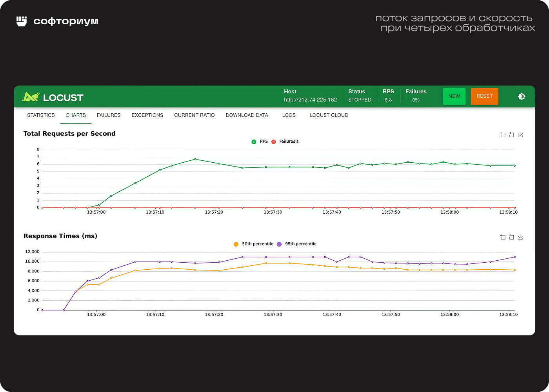This screenshot has width=549, height=392.
Task: Click zoom icon on Requests per Second chart
Action: 503,135
